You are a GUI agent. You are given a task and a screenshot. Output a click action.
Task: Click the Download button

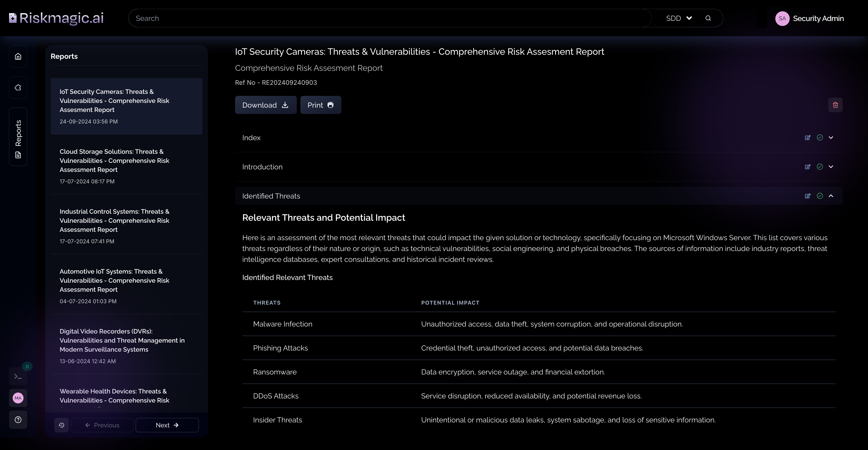click(266, 105)
